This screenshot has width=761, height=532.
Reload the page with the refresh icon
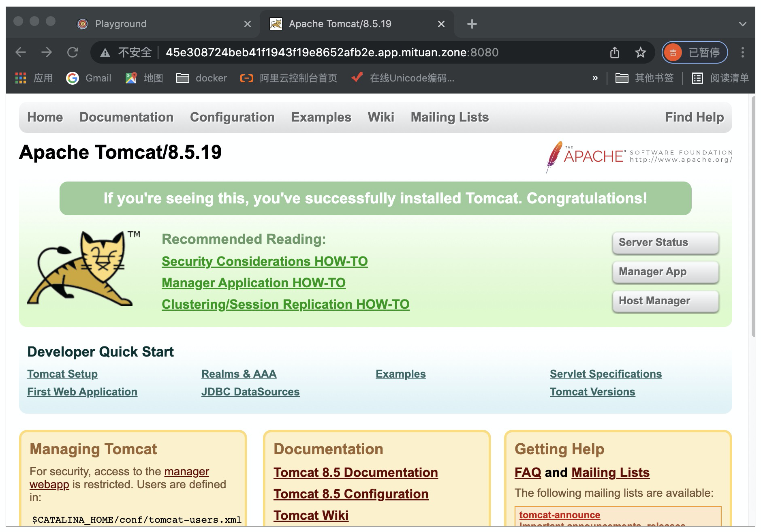[73, 52]
